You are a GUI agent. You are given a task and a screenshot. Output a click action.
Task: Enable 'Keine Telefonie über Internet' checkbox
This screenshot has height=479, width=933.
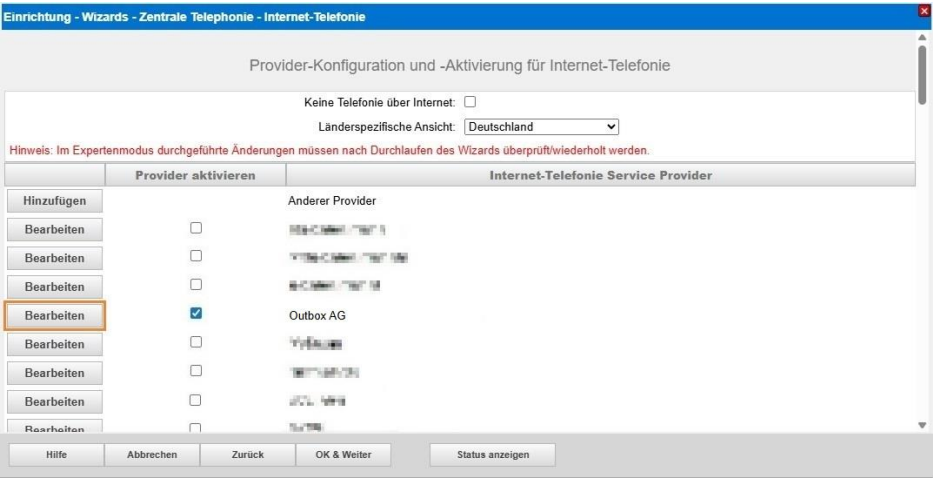point(470,102)
